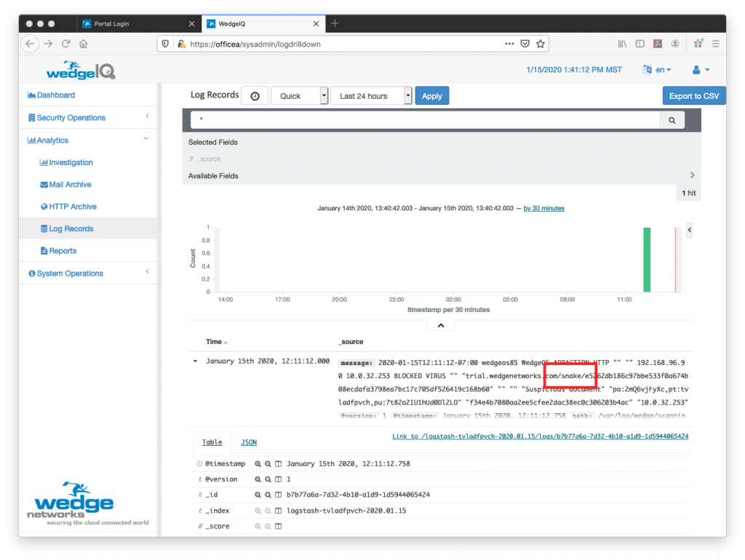Viewport: 745px width, 560px height.
Task: Expand the Available Fields section
Action: click(x=693, y=175)
